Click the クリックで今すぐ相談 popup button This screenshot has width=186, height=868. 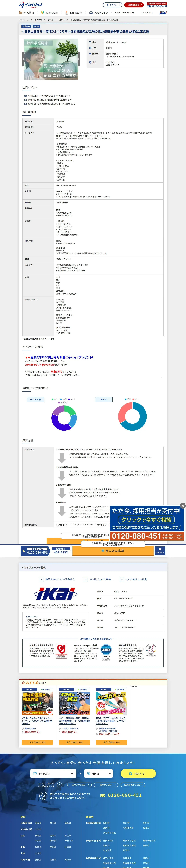pos(146,520)
